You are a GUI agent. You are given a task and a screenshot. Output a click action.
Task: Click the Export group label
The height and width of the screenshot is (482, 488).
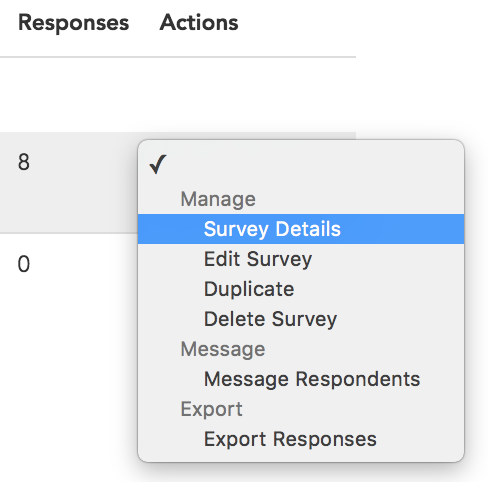tap(211, 409)
